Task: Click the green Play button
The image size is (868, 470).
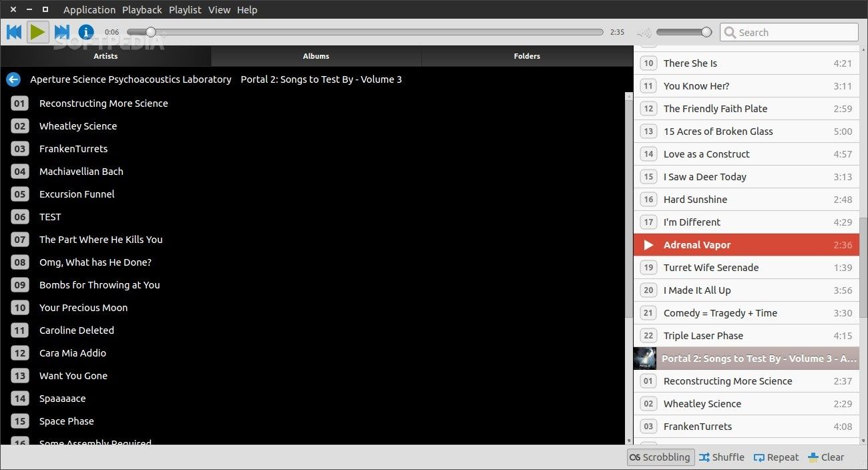Action: coord(38,32)
